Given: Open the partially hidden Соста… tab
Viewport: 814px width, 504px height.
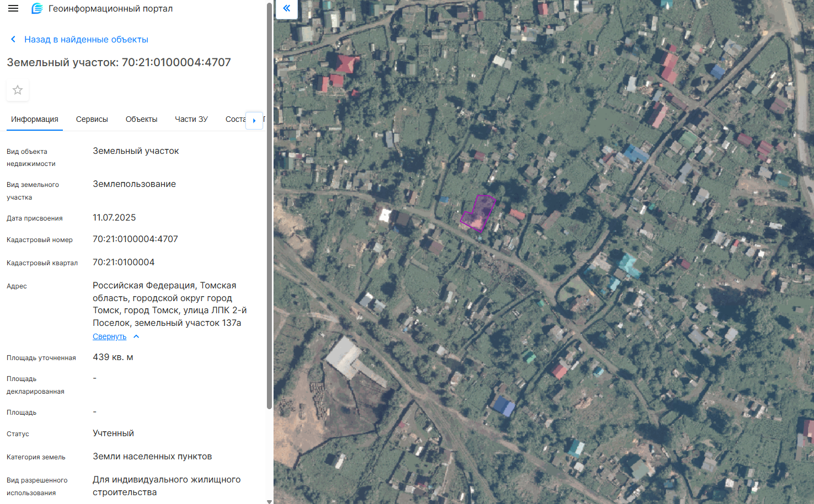Looking at the screenshot, I should tap(235, 119).
